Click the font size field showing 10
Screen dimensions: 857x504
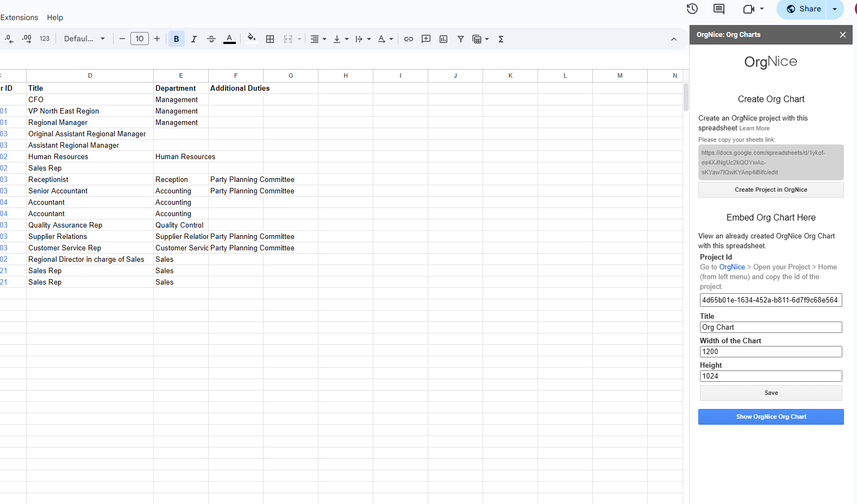point(140,39)
